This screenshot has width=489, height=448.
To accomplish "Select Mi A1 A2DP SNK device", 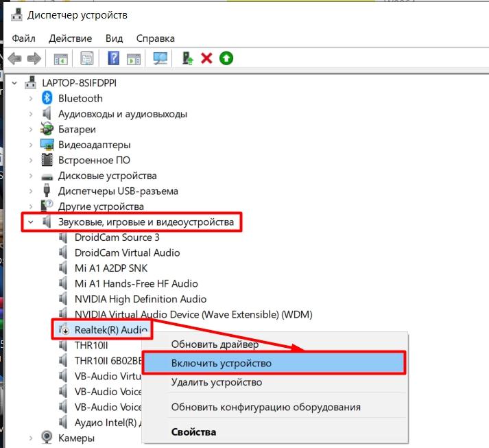I will (x=111, y=268).
